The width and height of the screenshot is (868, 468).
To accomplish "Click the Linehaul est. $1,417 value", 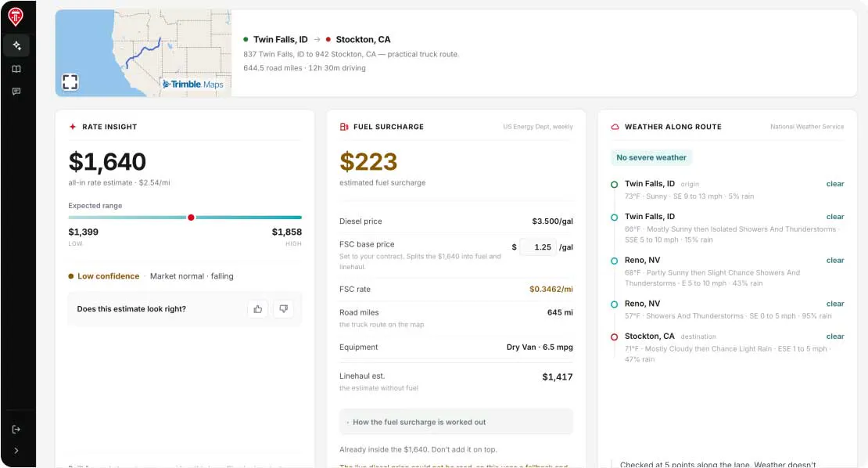I will 558,377.
